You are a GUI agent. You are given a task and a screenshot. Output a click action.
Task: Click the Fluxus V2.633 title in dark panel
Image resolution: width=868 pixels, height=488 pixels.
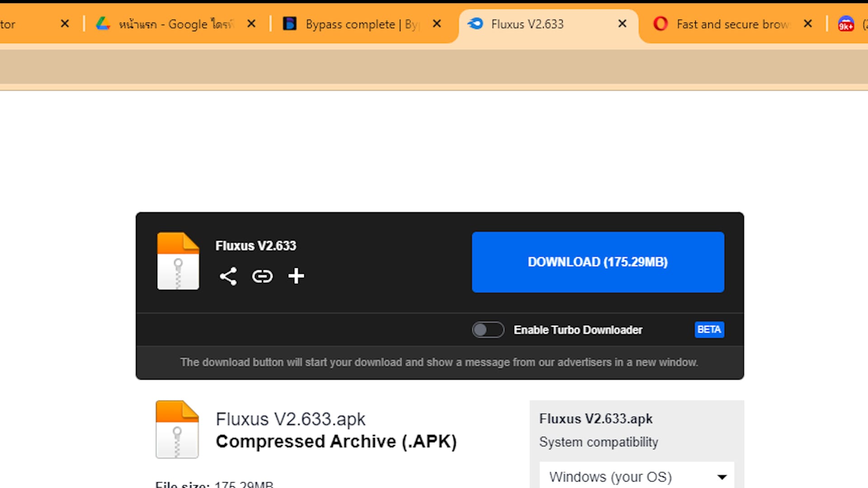(x=255, y=246)
